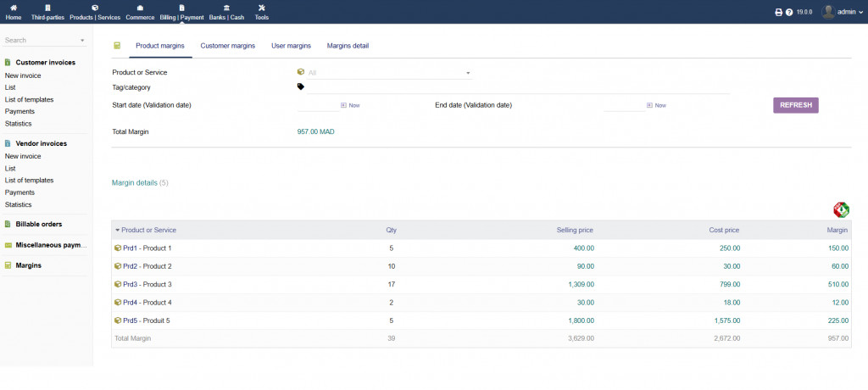The width and height of the screenshot is (868, 390).
Task: Open the Prd1 - Product 1 link
Action: pos(147,248)
